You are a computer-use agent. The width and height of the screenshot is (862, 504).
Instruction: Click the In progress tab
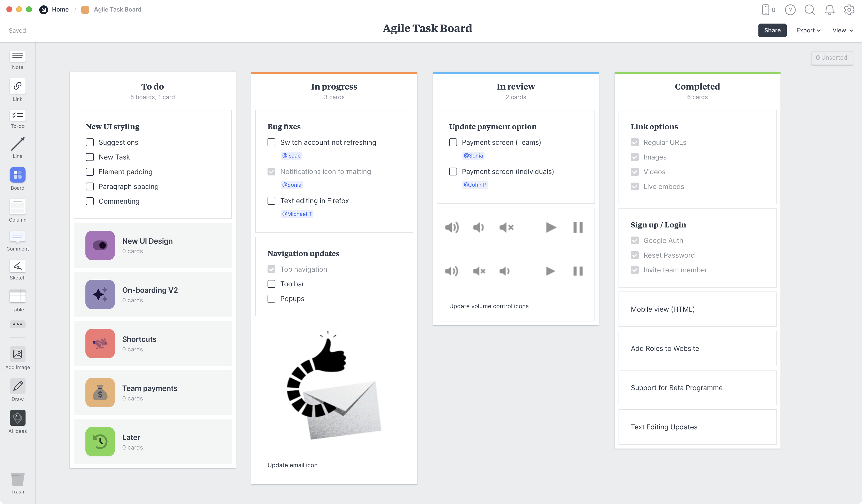pyautogui.click(x=334, y=86)
